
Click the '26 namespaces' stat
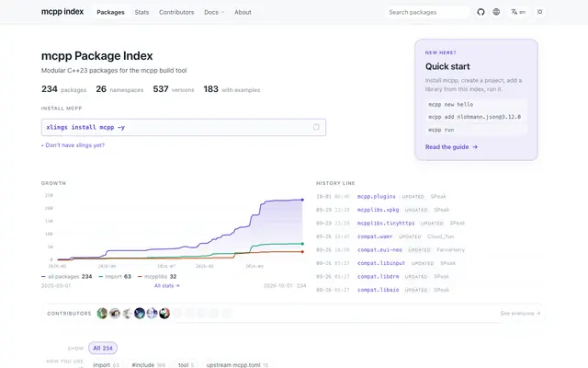(119, 89)
